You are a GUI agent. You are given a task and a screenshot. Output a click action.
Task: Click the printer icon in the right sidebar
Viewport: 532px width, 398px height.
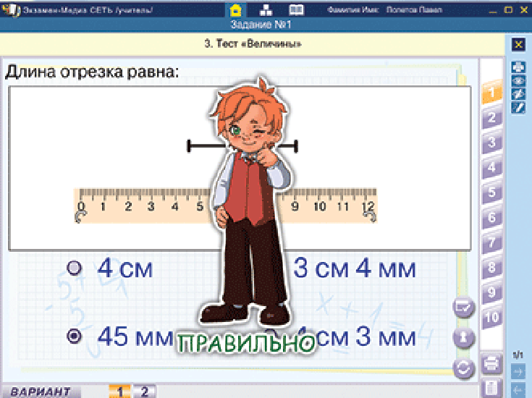(518, 68)
